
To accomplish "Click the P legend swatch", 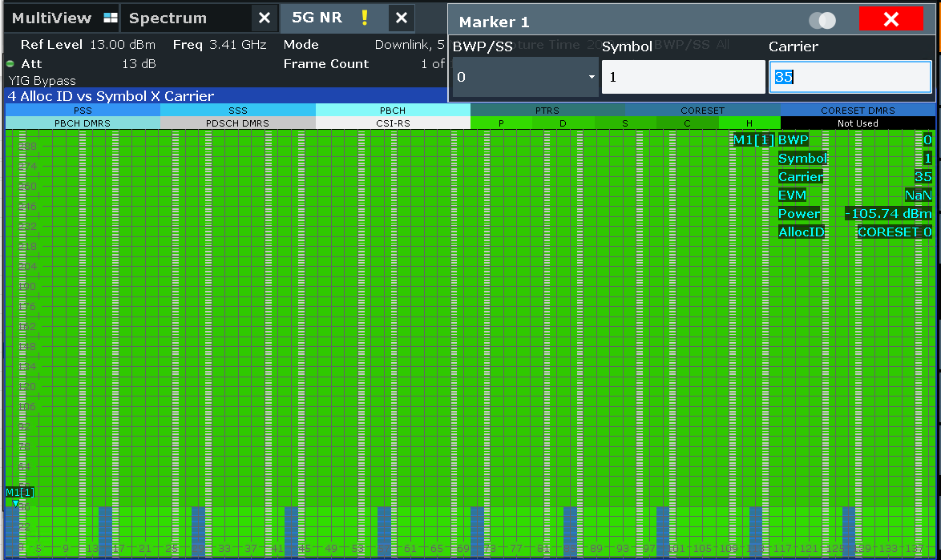I will tap(501, 123).
